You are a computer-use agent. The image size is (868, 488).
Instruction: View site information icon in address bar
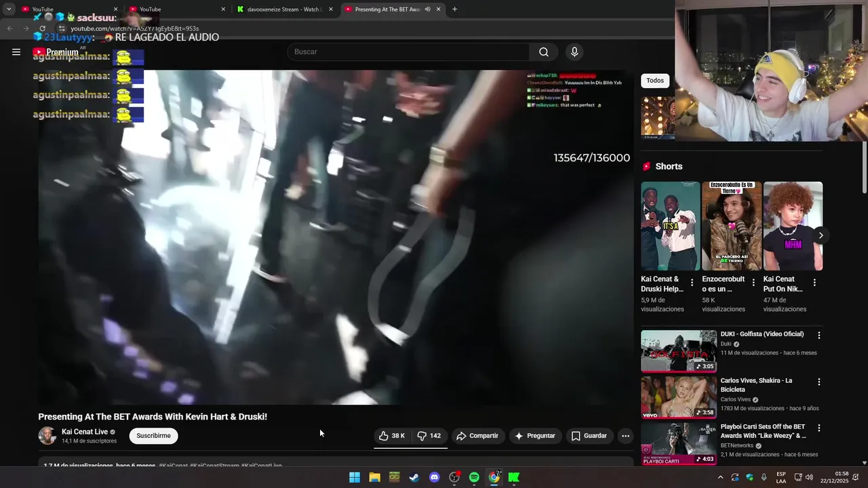tap(61, 28)
